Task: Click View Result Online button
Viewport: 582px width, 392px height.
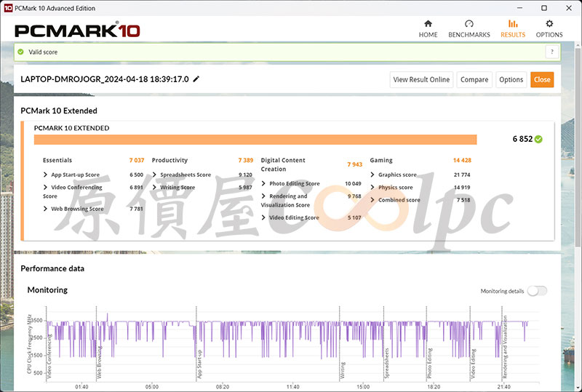Action: 421,79
